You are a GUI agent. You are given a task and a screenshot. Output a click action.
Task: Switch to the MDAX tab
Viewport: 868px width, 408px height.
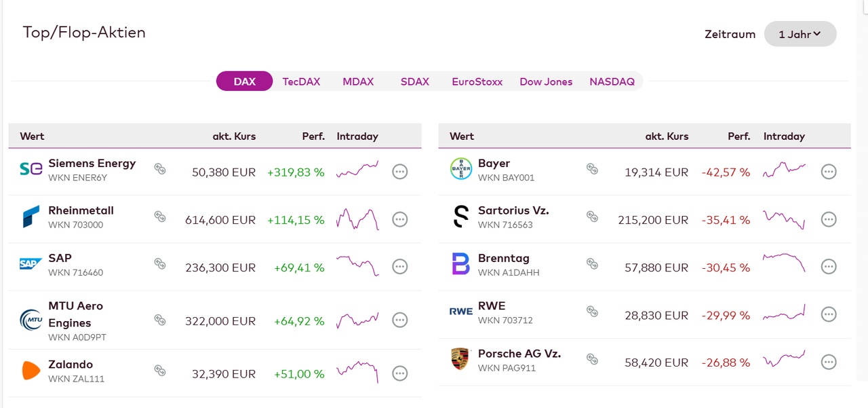[x=358, y=81]
